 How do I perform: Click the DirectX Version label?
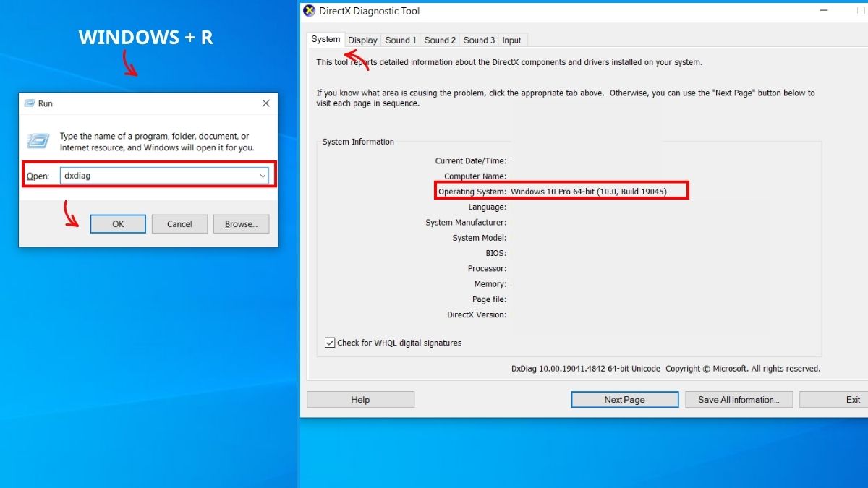477,314
